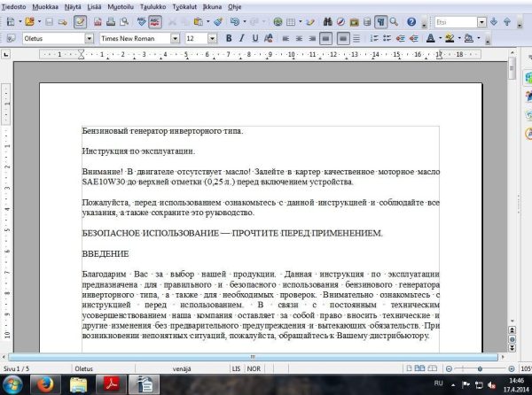The height and width of the screenshot is (395, 532).
Task: Click the Undo icon
Action: click(234, 22)
